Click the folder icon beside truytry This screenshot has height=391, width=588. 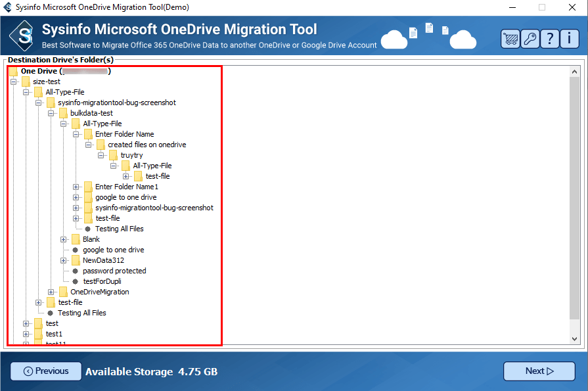tap(114, 155)
